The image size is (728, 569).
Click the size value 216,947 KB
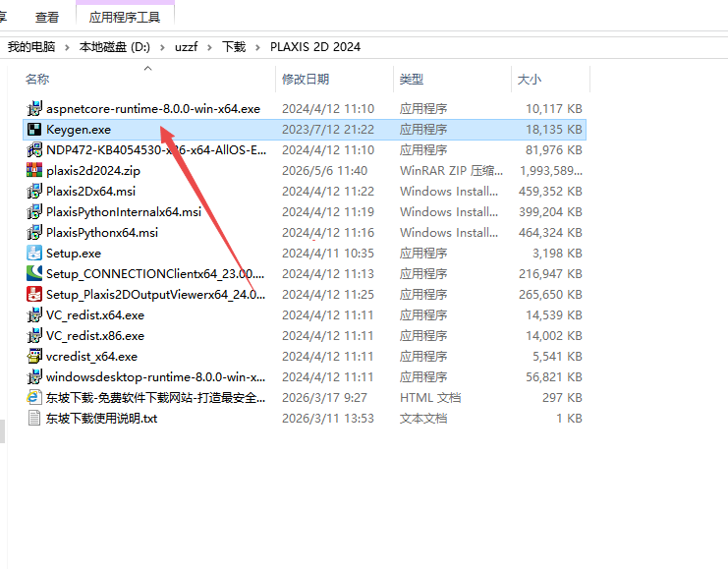[550, 274]
